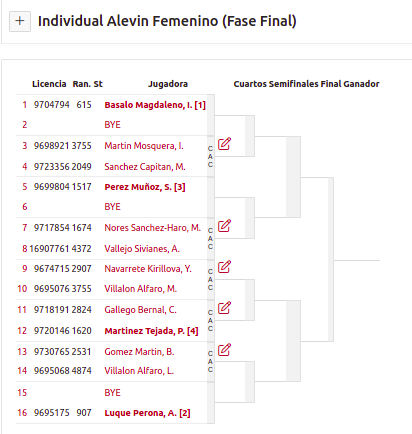412x434 pixels.
Task: Expand the Individual Alevin Femenino section
Action: pyautogui.click(x=20, y=21)
